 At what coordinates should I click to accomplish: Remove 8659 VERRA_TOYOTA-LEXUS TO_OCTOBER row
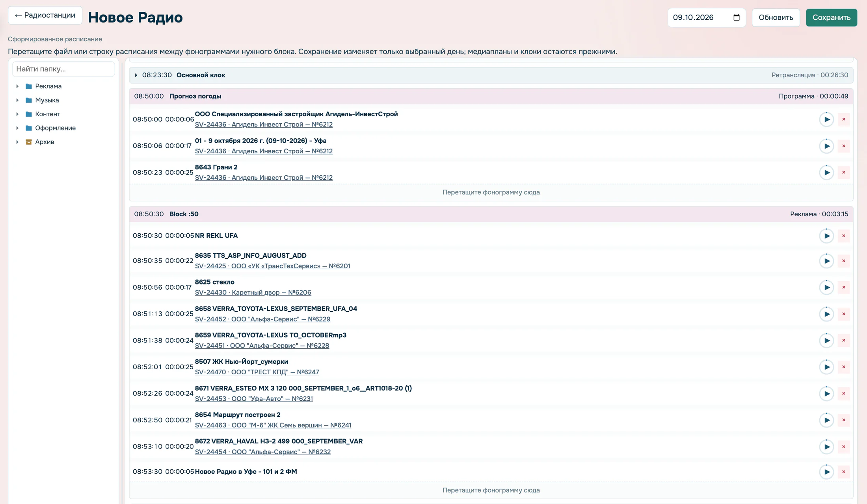point(844,340)
